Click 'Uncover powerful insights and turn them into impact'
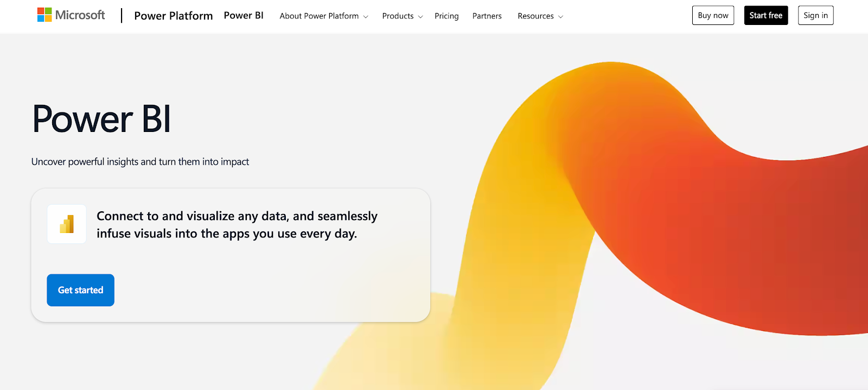 pos(140,162)
